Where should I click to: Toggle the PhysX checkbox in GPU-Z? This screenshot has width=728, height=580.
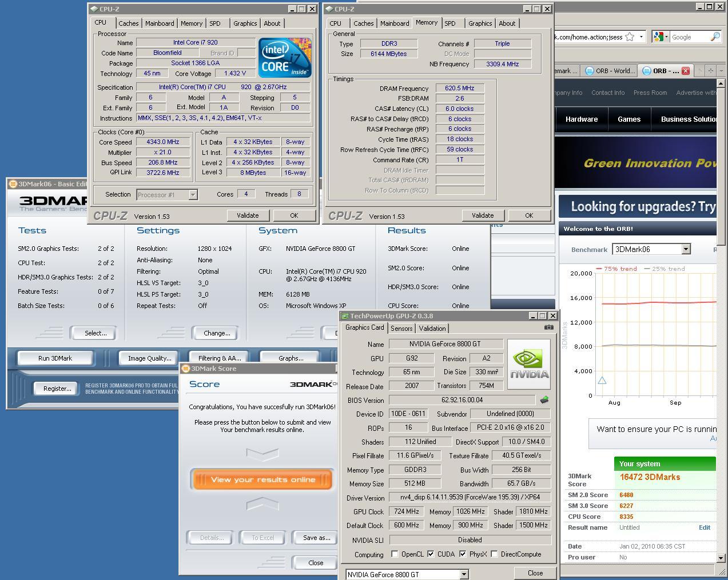pos(463,554)
